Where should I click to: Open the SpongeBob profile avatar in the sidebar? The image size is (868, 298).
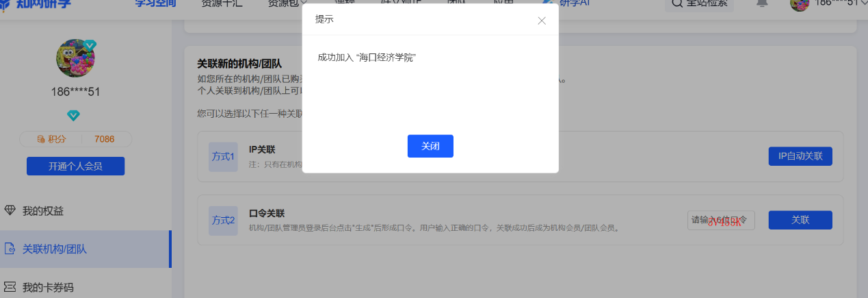click(75, 58)
